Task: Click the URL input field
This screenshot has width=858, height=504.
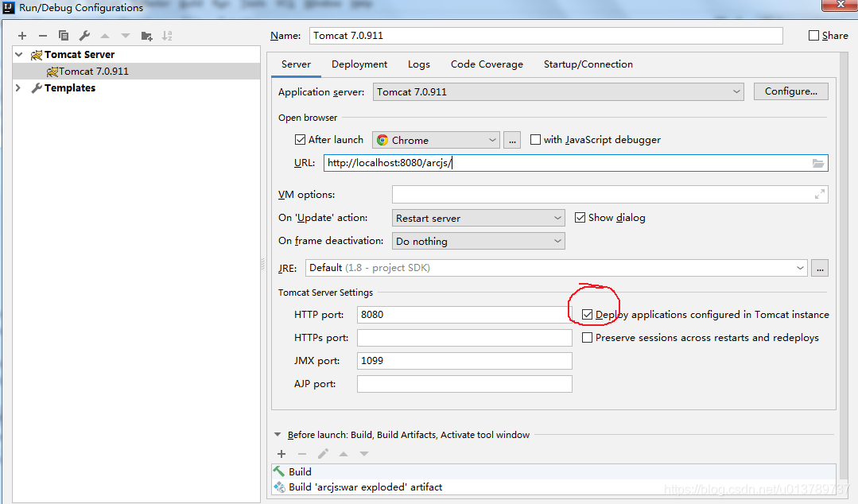Action: 576,163
